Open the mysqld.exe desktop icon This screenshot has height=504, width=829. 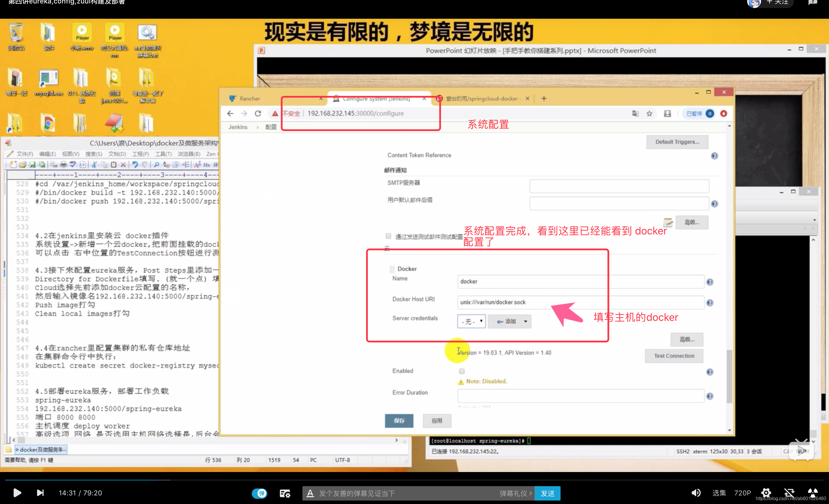click(x=49, y=83)
